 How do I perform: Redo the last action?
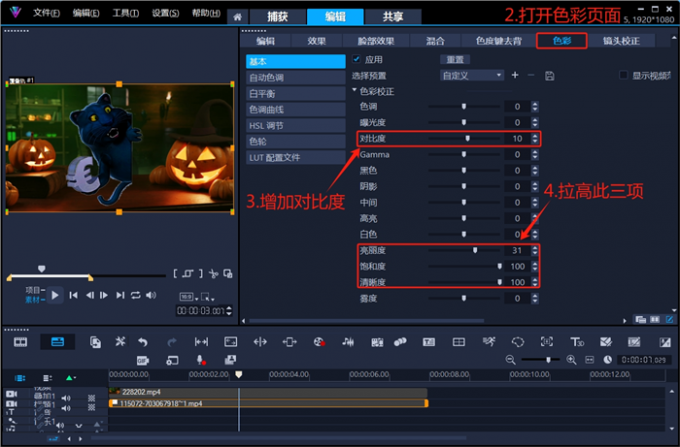tap(172, 342)
